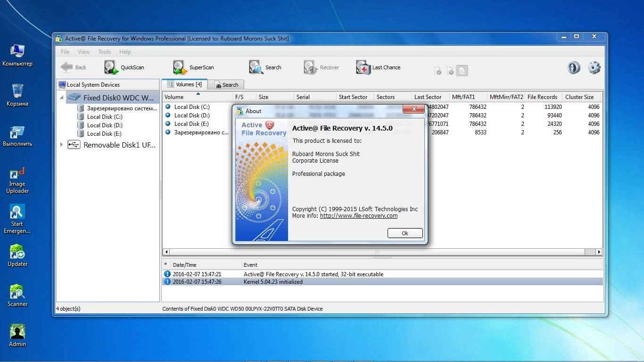Open the Help menu

125,52
